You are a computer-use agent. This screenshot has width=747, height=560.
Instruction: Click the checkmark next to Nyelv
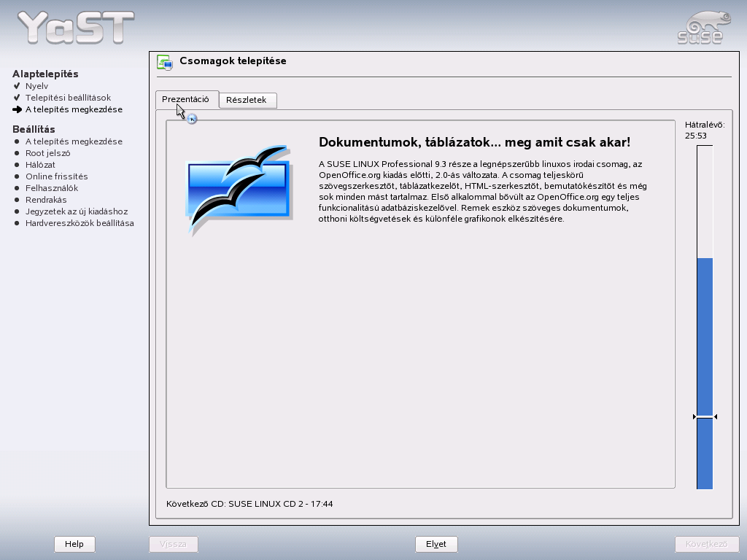(18, 86)
